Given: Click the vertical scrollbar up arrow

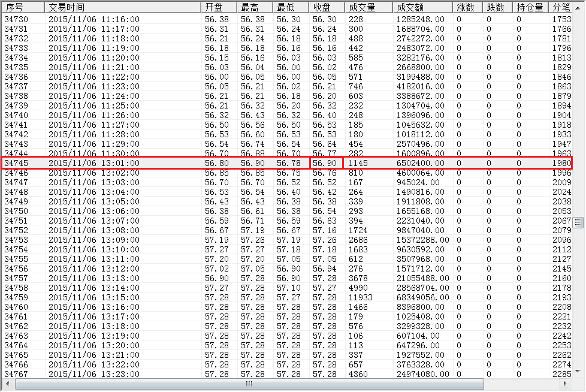Looking at the screenshot, I should click(x=578, y=7).
